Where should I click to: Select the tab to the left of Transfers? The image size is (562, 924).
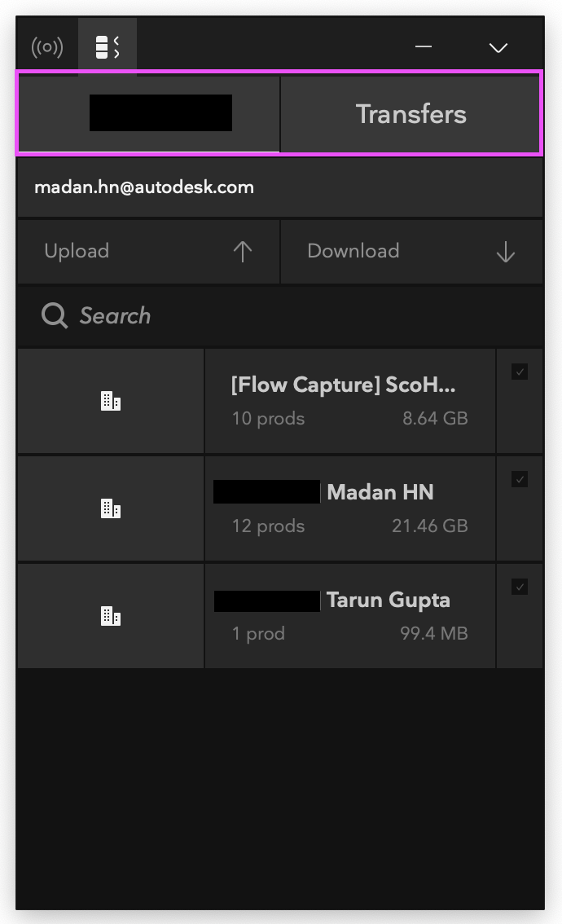point(148,113)
